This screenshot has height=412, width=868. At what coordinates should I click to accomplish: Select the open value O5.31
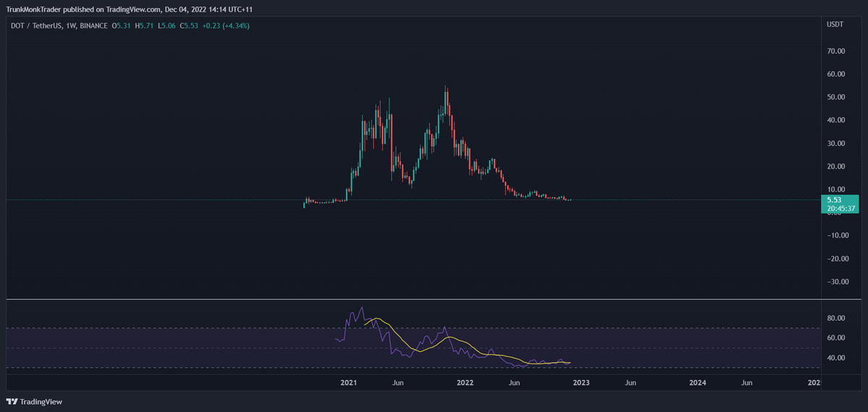coord(120,26)
